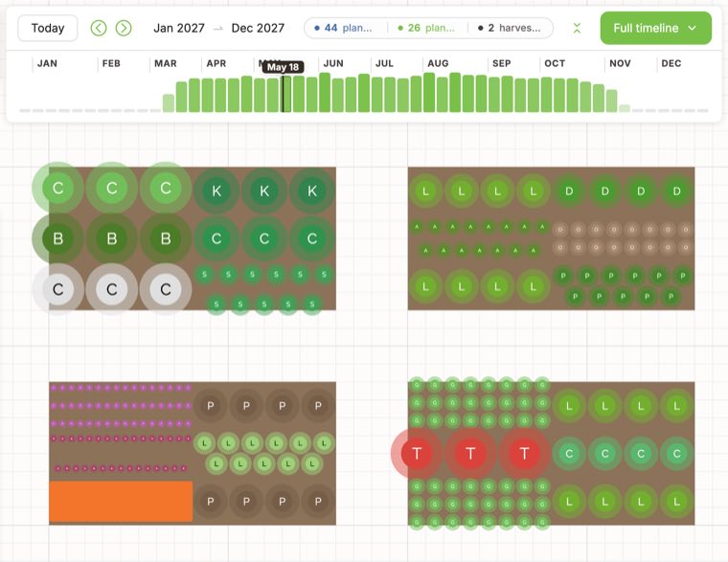
Task: Select the 2 harves... stat pill
Action: coord(509,28)
